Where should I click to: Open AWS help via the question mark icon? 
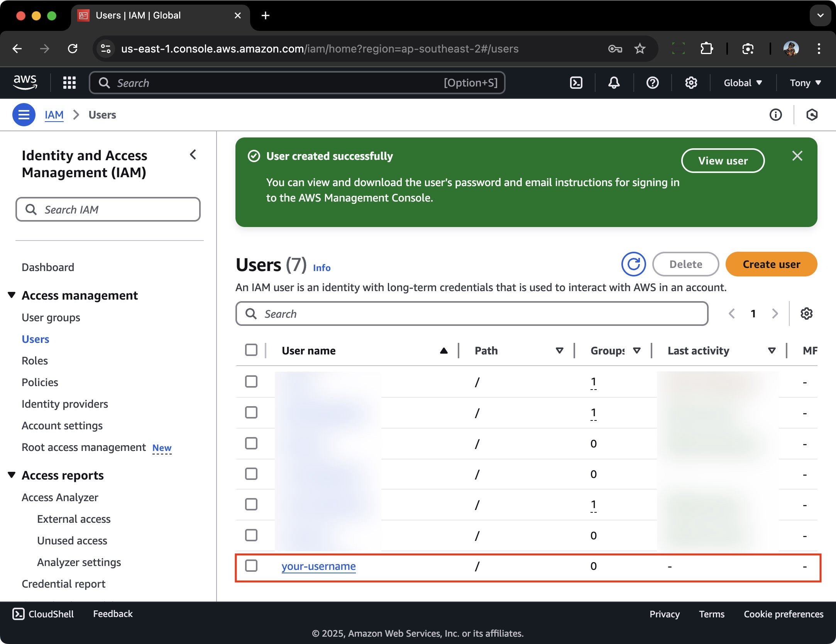pos(652,83)
